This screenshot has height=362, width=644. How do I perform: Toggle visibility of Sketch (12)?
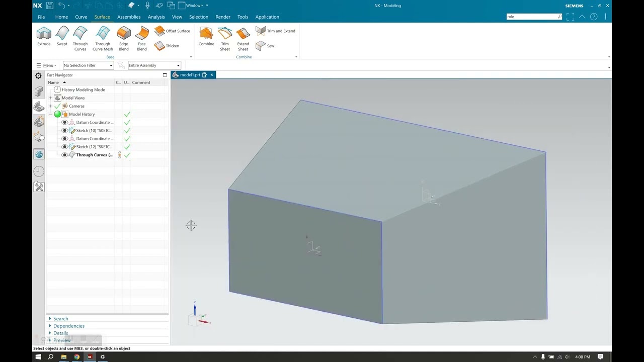[x=64, y=147]
